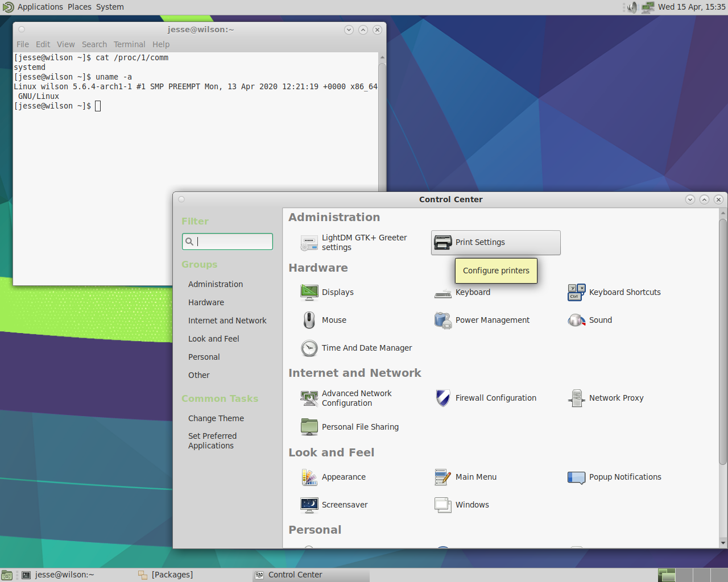Open Time And Date Manager clock icon
Viewport: 728px width, 582px height.
click(x=309, y=348)
